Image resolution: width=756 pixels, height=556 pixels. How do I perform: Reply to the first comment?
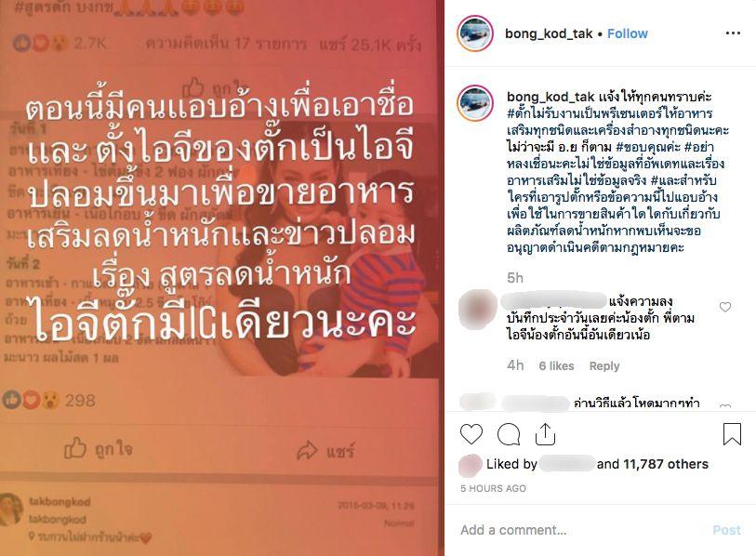point(604,366)
